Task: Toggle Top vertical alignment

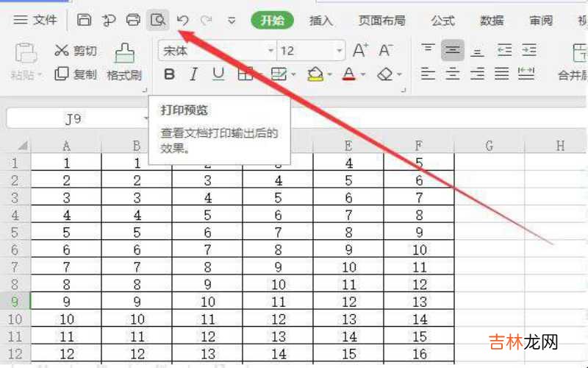Action: pyautogui.click(x=428, y=50)
